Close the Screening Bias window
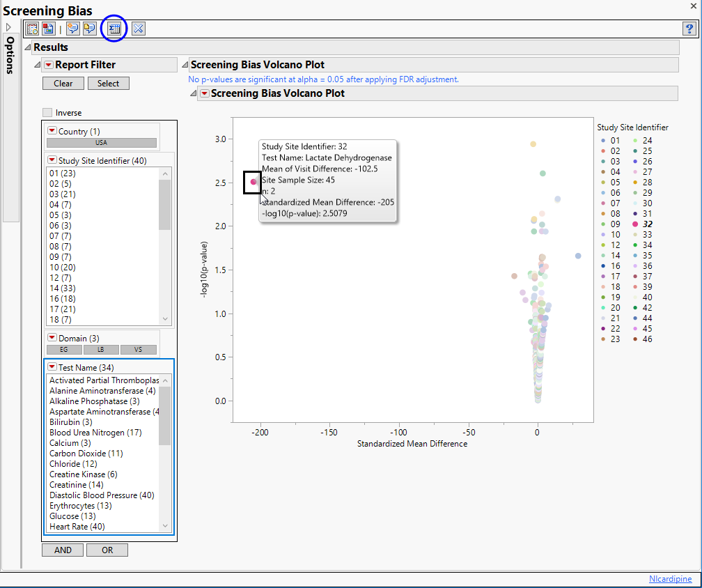The image size is (702, 588). [693, 6]
